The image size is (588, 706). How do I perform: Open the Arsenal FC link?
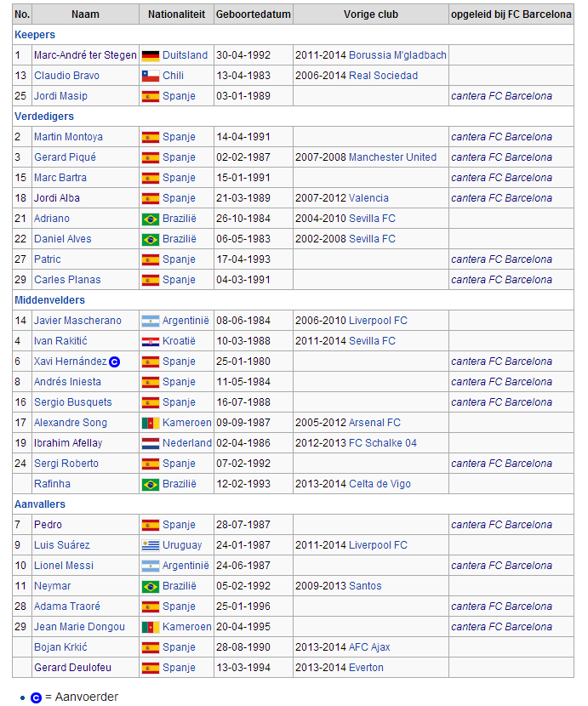pyautogui.click(x=374, y=423)
